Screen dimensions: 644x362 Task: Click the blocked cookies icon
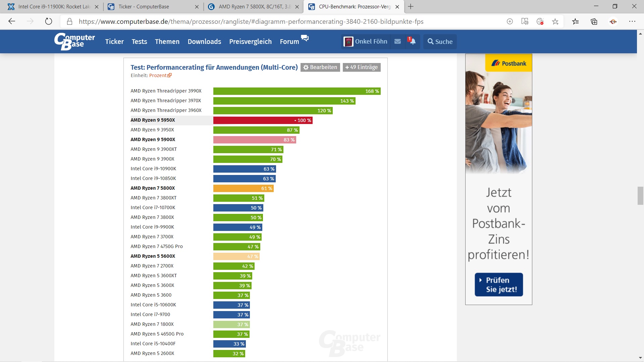[540, 22]
